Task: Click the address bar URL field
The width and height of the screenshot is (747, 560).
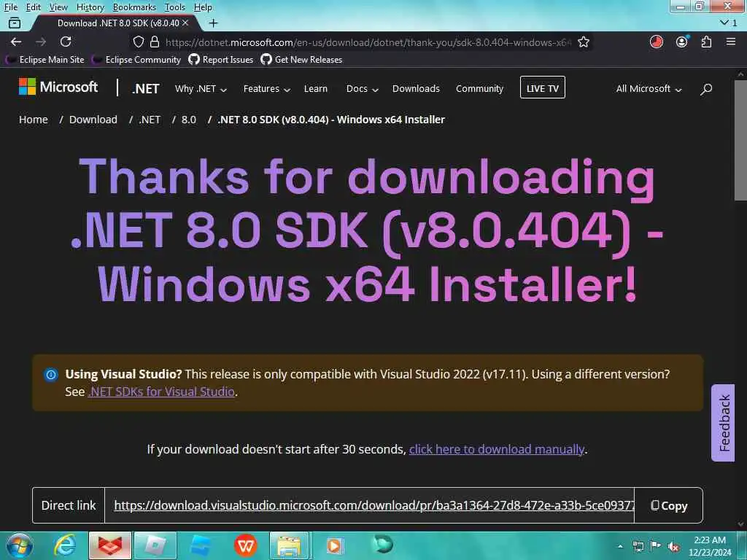Action: 368,42
